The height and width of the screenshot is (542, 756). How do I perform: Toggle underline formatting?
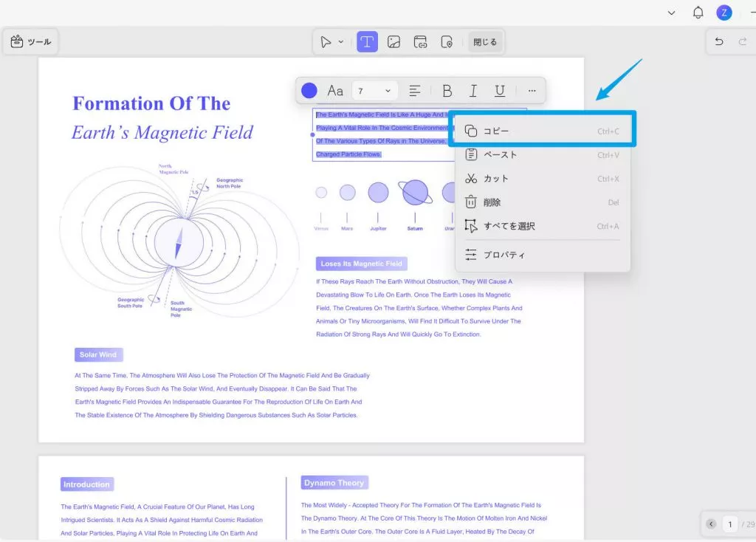pyautogui.click(x=500, y=91)
